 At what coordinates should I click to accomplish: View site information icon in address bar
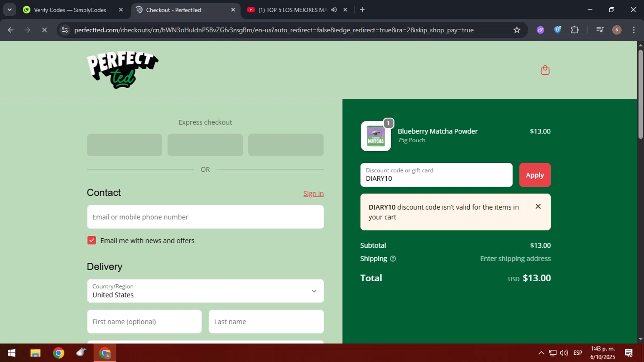tap(65, 30)
